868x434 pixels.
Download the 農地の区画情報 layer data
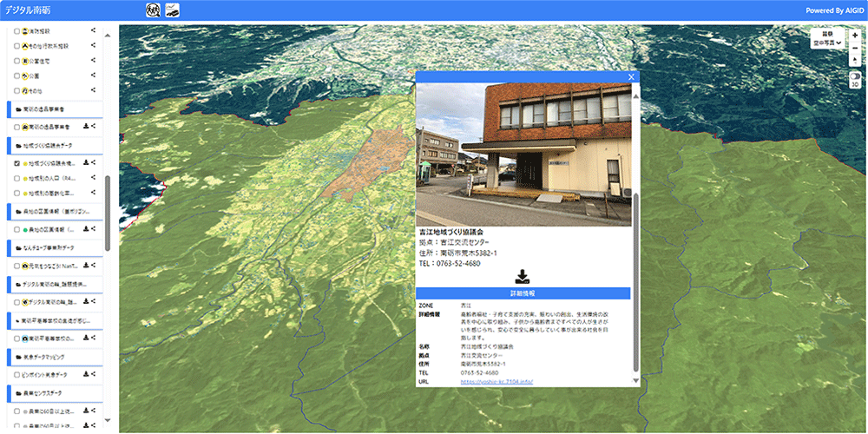pos(86,228)
